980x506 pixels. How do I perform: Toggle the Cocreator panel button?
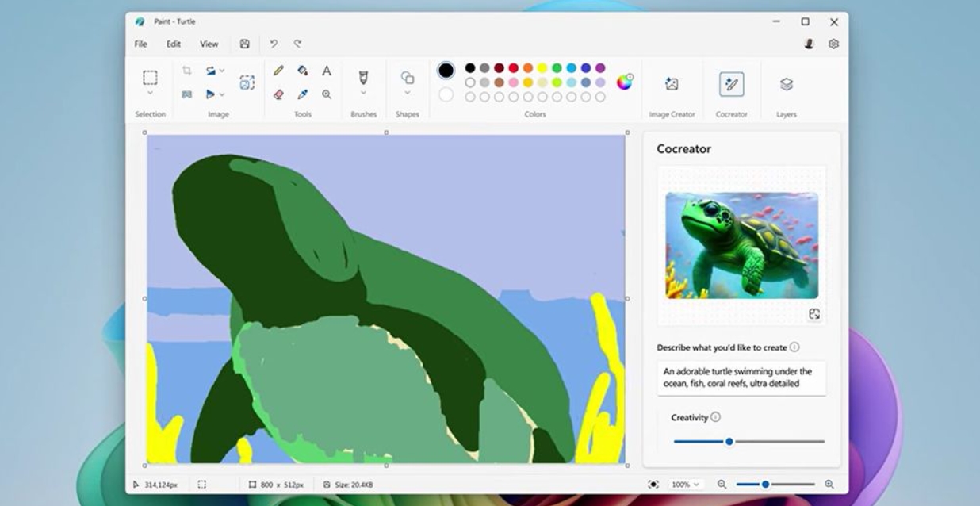(x=731, y=84)
